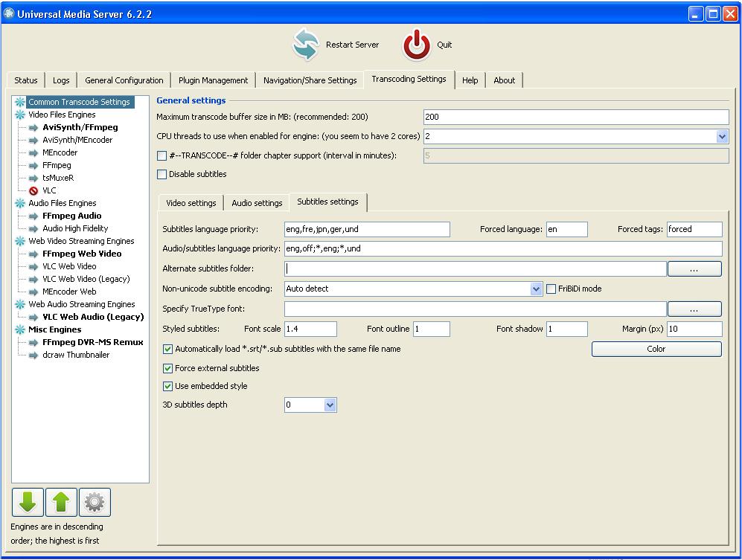Click the Font shadow field

(x=567, y=329)
